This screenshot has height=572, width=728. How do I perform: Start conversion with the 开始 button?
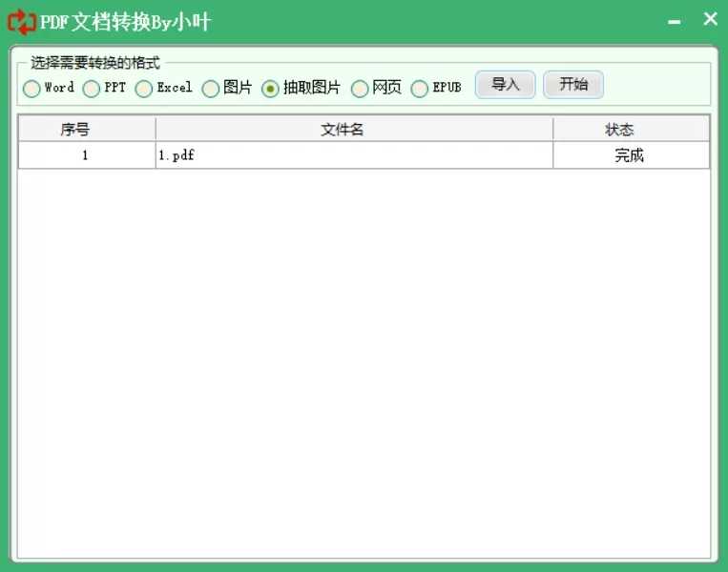pos(573,85)
